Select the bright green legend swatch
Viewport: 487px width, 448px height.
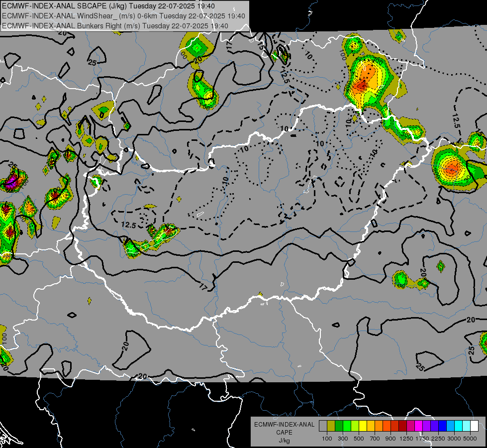tap(347, 426)
